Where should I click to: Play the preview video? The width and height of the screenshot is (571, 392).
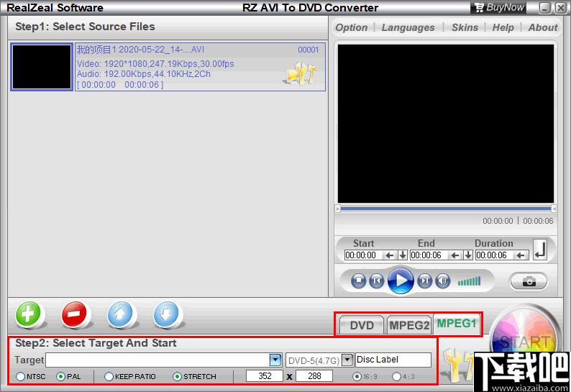click(401, 281)
